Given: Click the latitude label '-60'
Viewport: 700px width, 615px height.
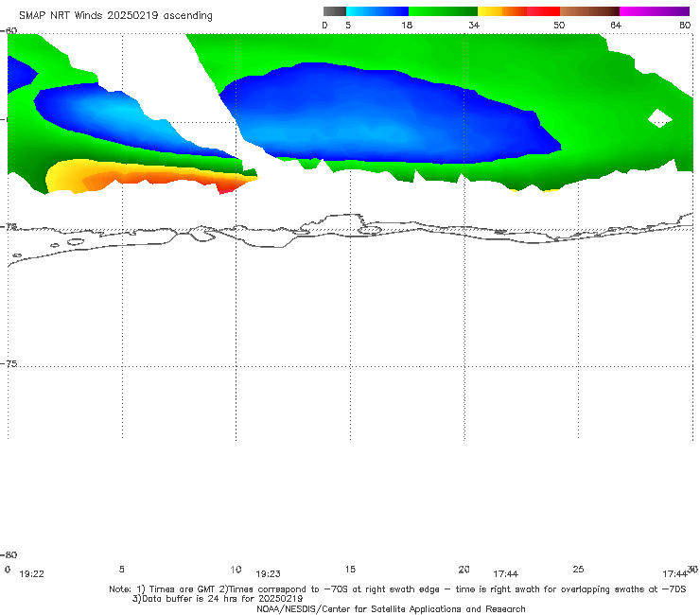Looking at the screenshot, I should tap(9, 30).
